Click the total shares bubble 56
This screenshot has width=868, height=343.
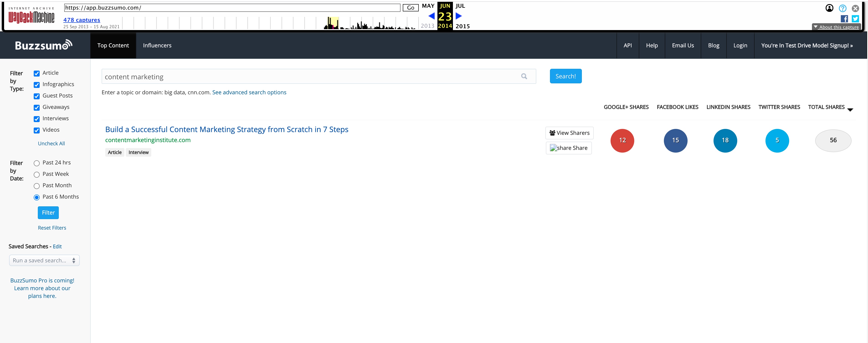(x=833, y=141)
